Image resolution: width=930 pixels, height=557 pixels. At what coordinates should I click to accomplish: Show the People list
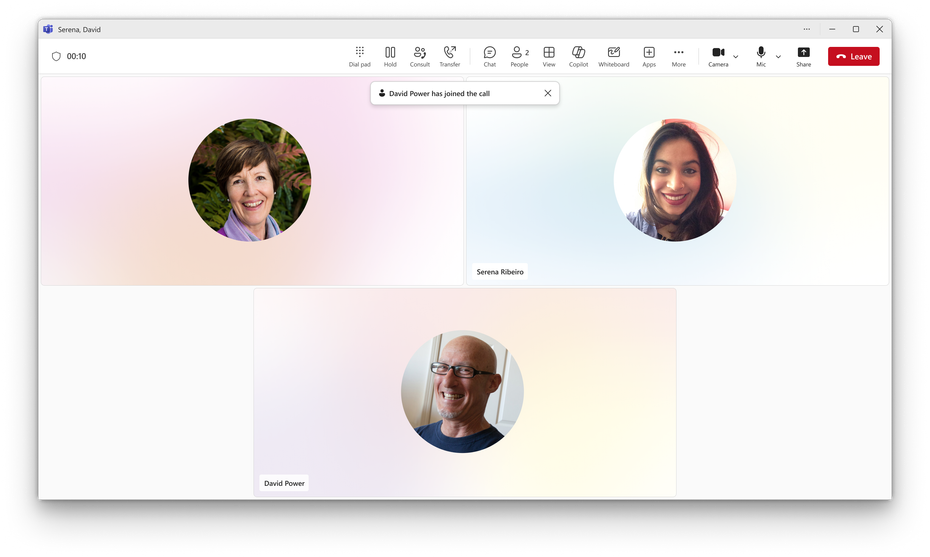pos(520,56)
